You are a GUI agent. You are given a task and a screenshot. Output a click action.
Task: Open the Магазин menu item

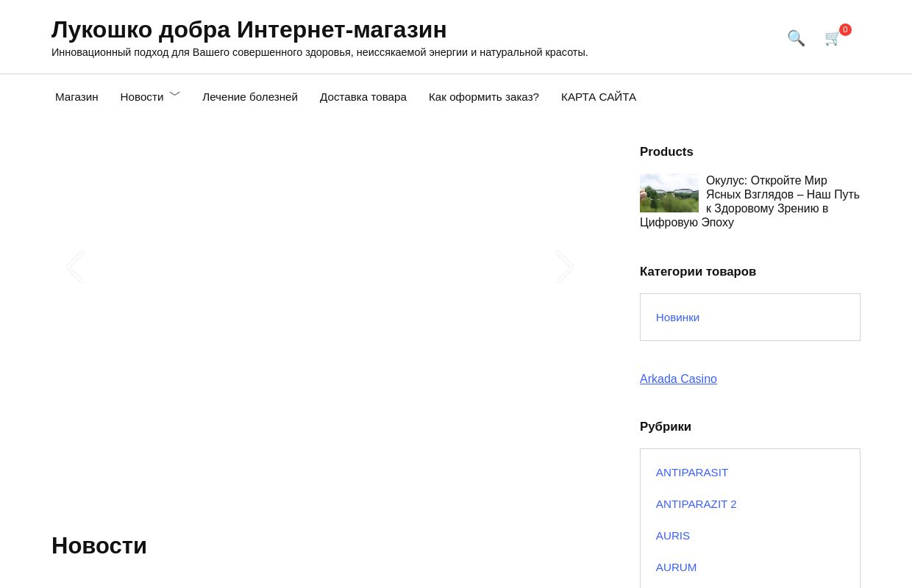click(76, 96)
